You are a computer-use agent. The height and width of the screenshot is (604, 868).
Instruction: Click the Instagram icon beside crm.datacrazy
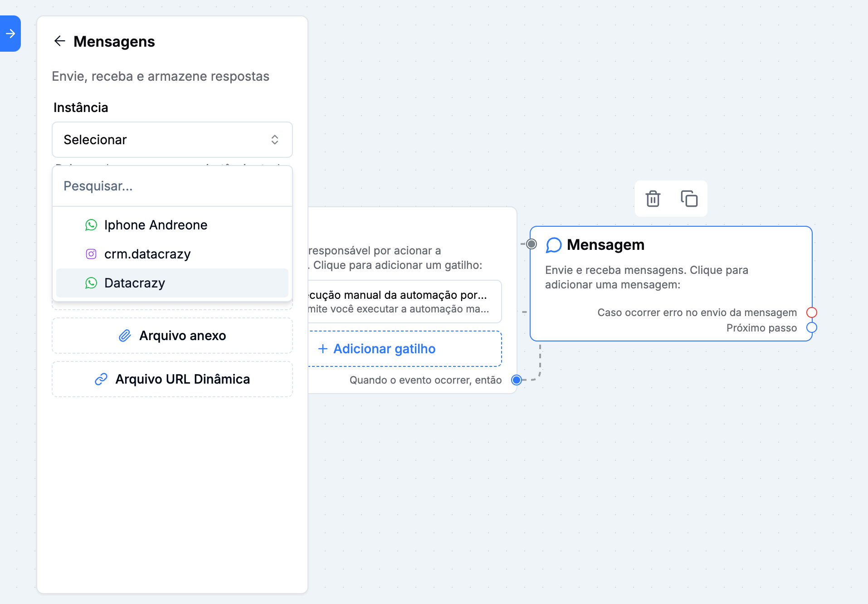(x=91, y=254)
